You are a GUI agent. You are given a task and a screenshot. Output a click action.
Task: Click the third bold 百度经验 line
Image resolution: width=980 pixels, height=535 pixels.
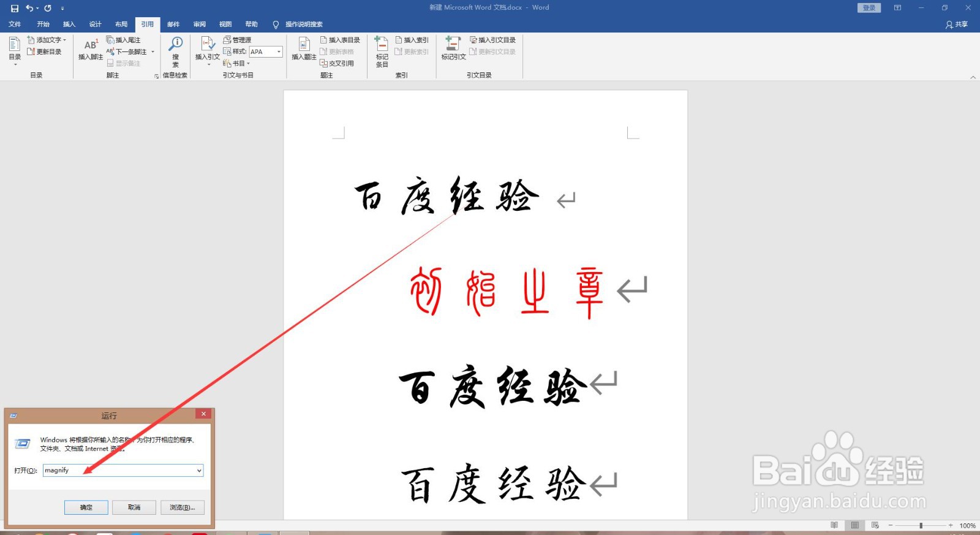492,387
